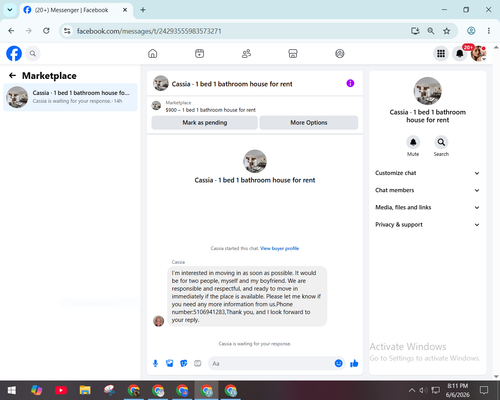The width and height of the screenshot is (500, 400).
Task: Attach a file with the photo icon
Action: 169,363
